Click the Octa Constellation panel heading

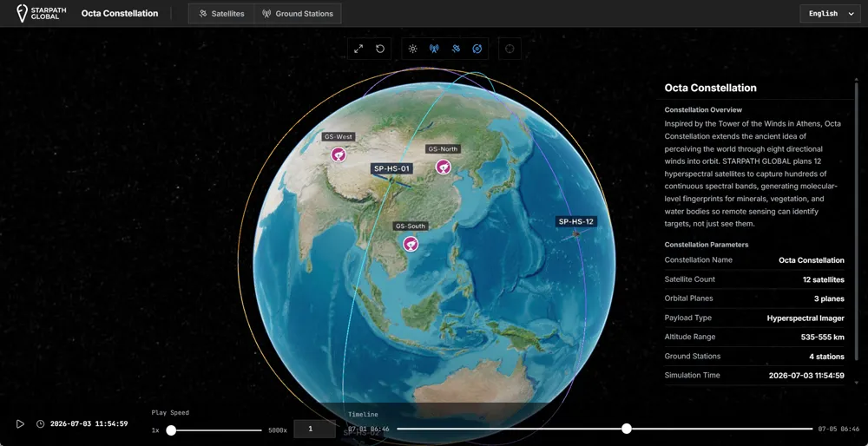pyautogui.click(x=710, y=88)
